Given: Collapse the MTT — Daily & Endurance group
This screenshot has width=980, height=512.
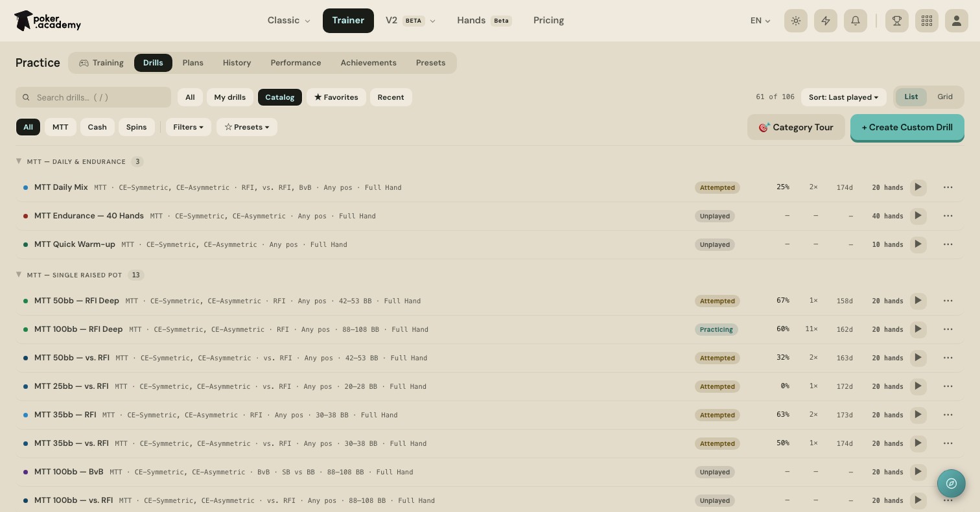Looking at the screenshot, I should pos(19,161).
